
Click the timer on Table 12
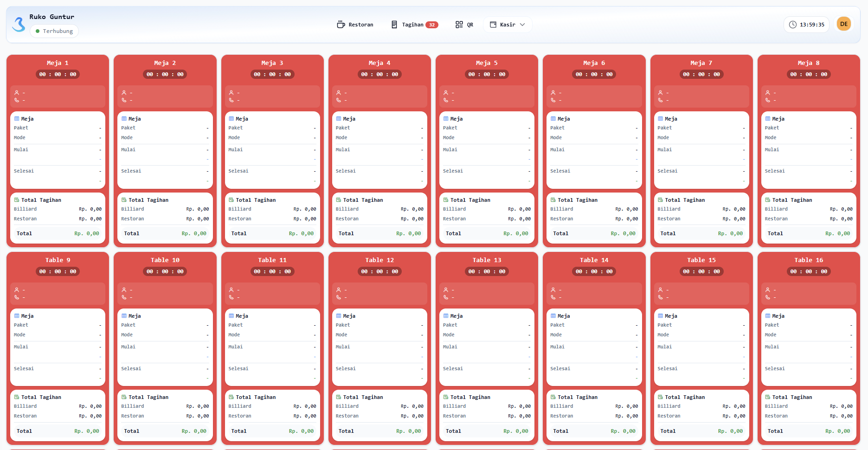[379, 271]
